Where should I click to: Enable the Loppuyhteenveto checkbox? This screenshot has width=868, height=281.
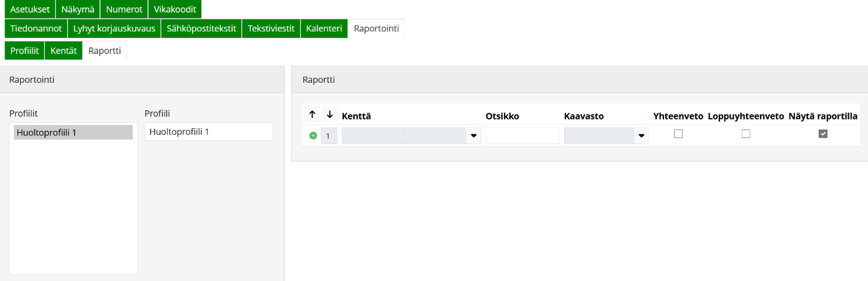[x=746, y=133]
